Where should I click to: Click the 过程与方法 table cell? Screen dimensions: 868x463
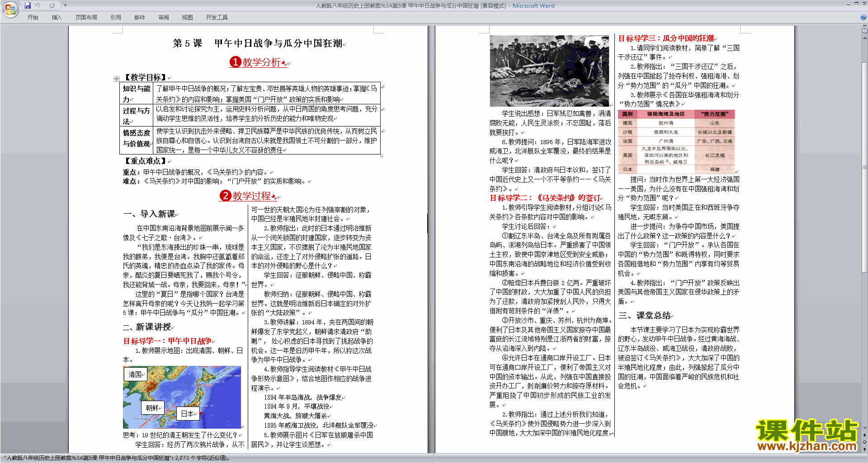tap(137, 116)
